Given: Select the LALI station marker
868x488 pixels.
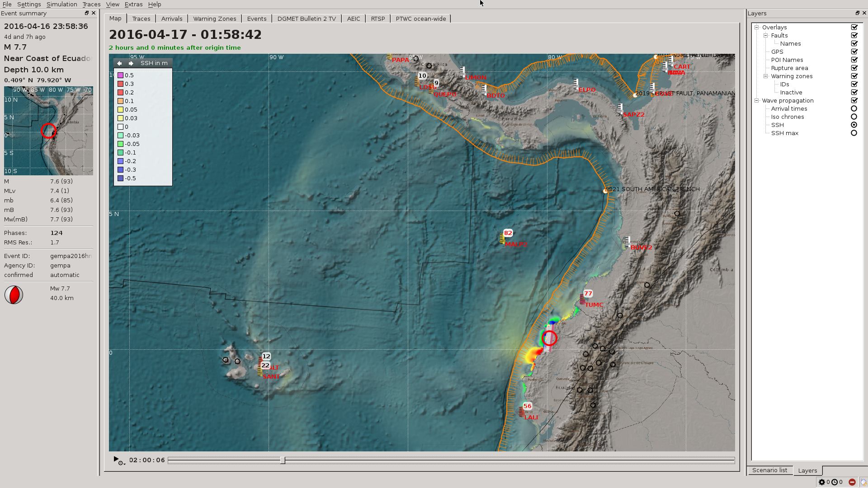Looking at the screenshot, I should click(522, 412).
